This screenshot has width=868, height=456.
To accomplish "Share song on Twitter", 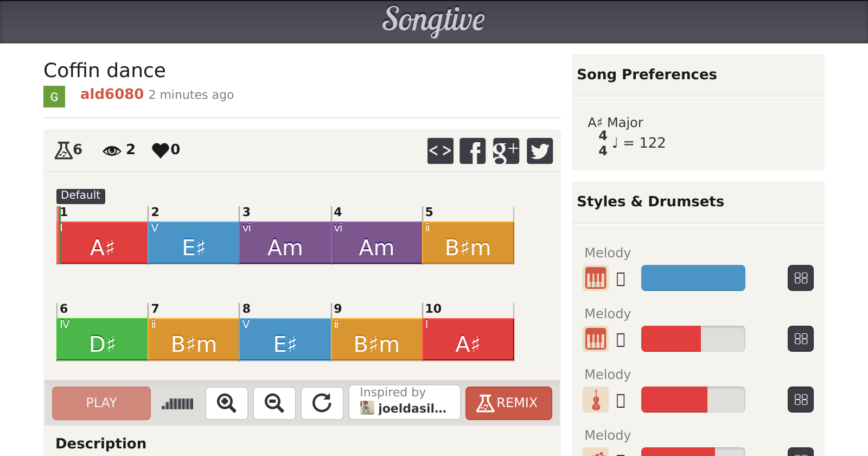I will point(539,151).
